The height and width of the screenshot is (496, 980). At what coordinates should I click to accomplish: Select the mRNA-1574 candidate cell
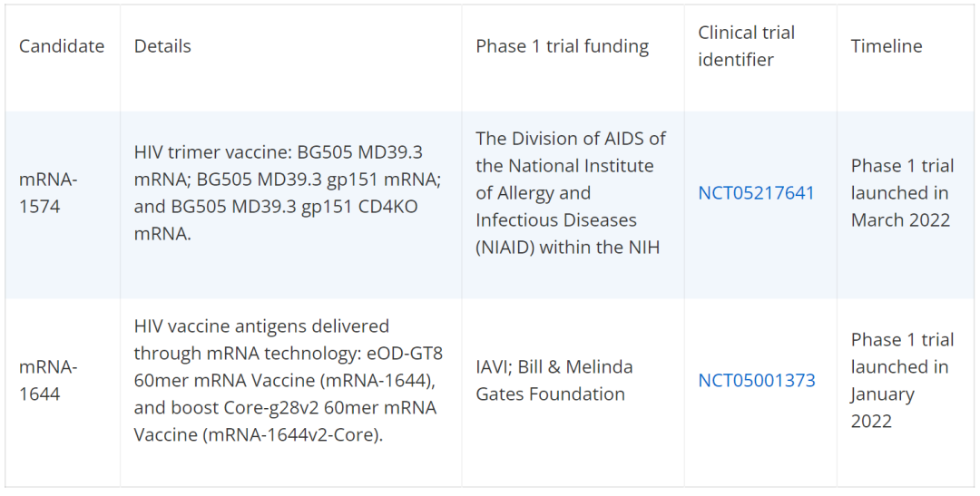(x=48, y=193)
